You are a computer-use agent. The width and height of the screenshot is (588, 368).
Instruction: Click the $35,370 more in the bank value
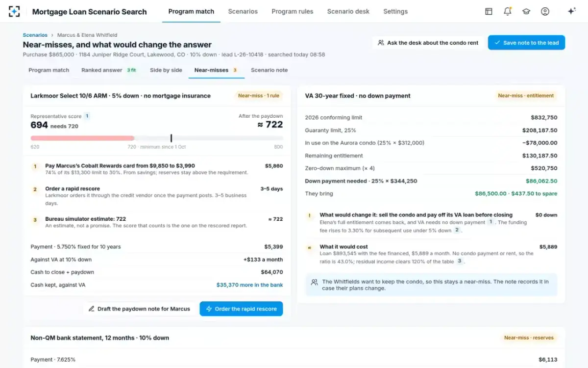249,285
